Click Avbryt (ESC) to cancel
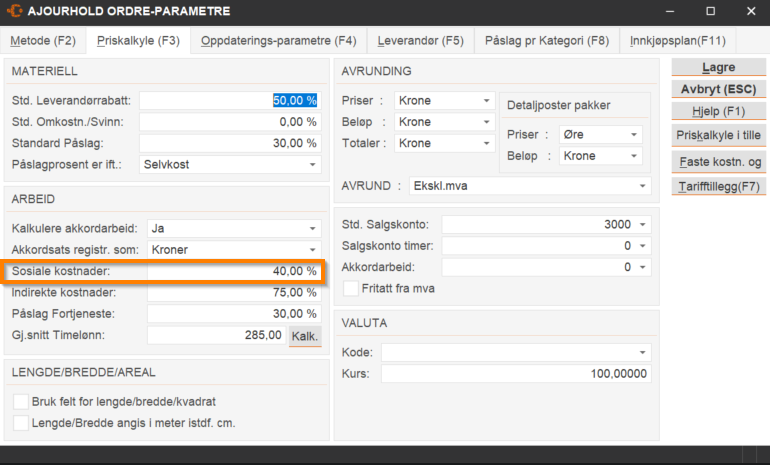This screenshot has height=465, width=770. (x=718, y=89)
